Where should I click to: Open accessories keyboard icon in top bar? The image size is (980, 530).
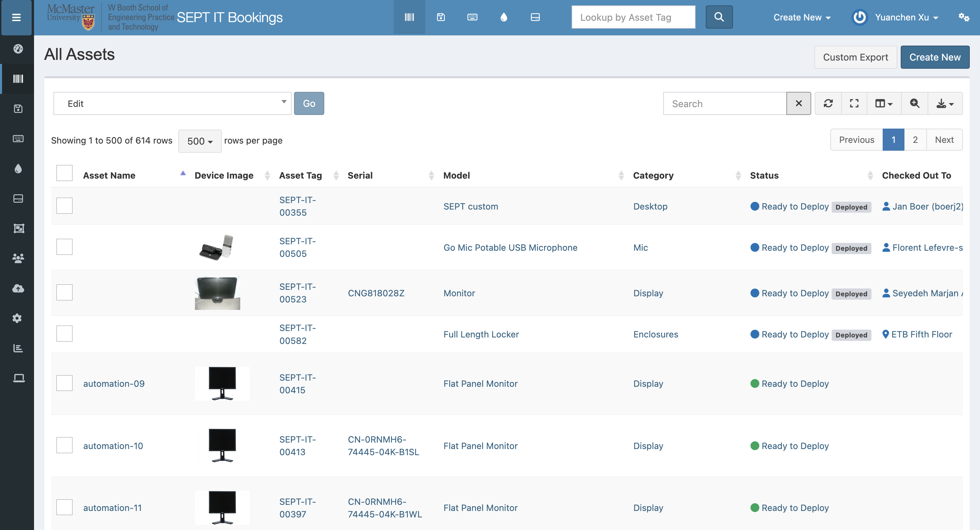pos(472,17)
